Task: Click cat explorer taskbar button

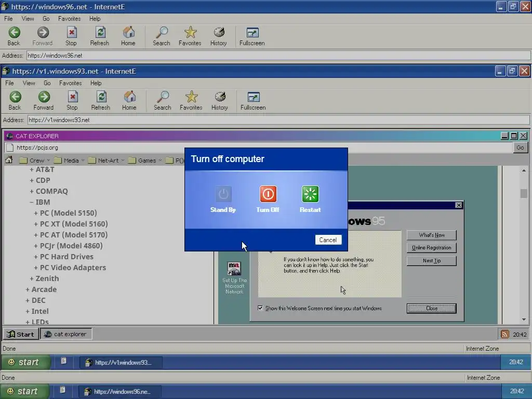Action: click(66, 334)
